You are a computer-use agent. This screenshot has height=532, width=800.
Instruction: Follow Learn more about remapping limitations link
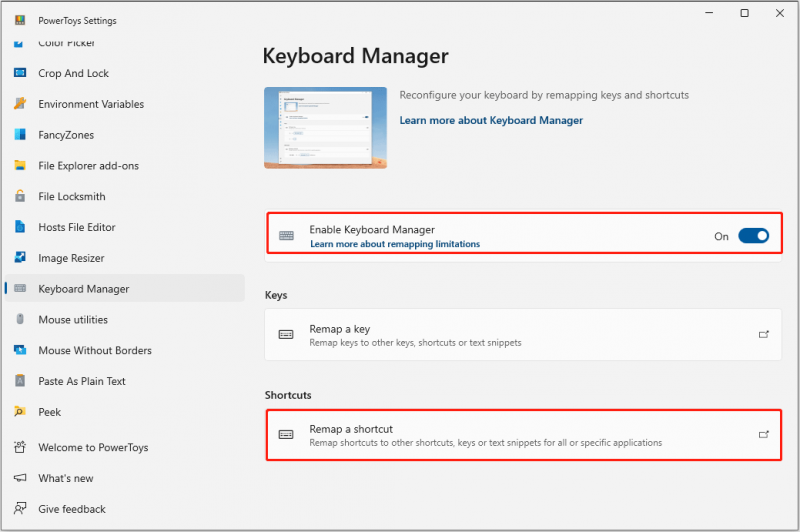[x=395, y=244]
